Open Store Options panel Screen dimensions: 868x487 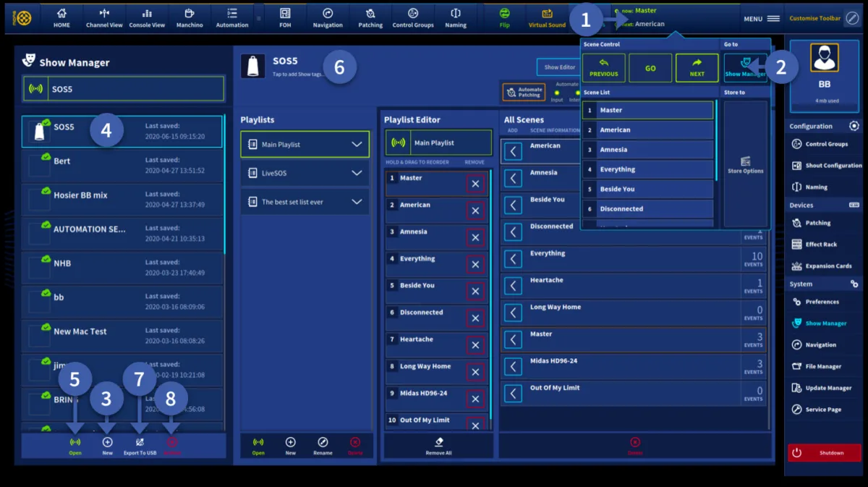tap(746, 164)
